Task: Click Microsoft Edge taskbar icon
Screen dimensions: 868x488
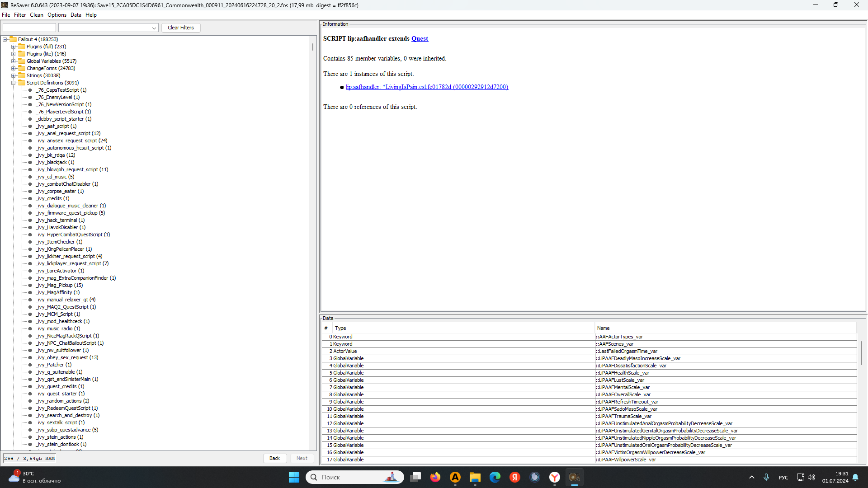Action: point(495,477)
